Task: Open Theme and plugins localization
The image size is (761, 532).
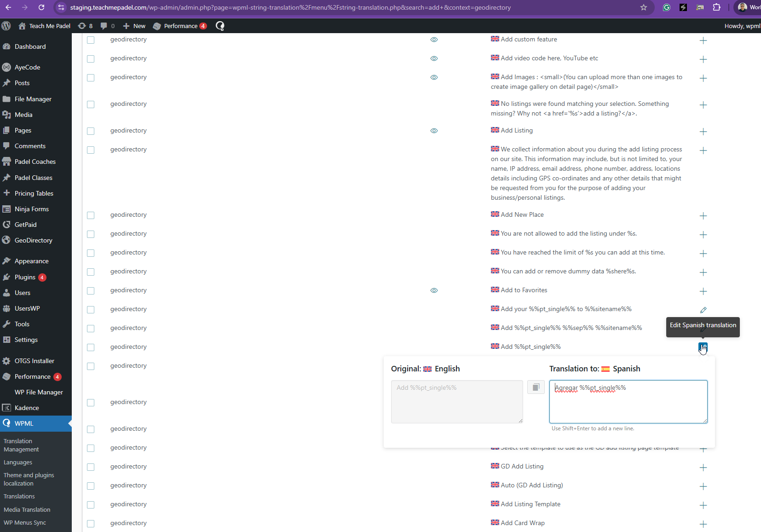Action: coord(29,479)
